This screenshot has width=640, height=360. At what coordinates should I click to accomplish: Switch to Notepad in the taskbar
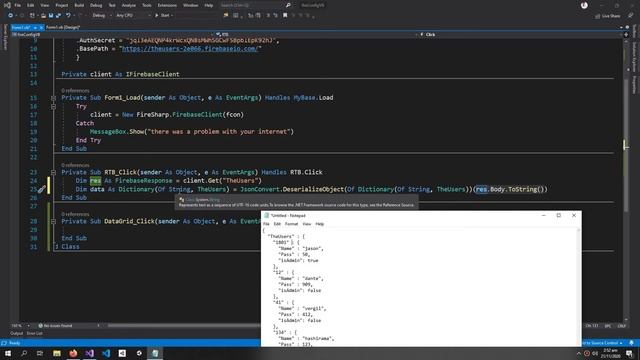click(x=155, y=353)
